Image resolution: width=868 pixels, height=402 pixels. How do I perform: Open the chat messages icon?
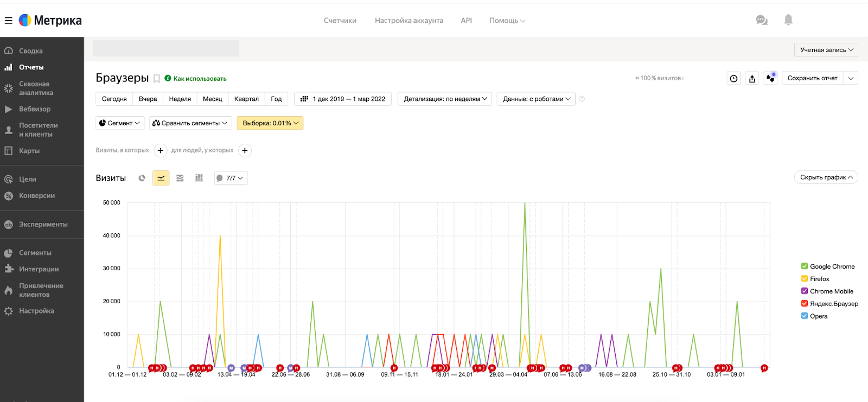point(762,21)
